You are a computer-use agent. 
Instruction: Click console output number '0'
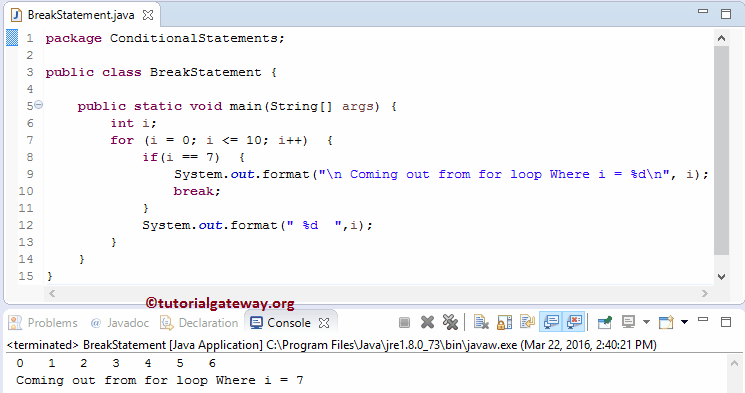tap(20, 364)
